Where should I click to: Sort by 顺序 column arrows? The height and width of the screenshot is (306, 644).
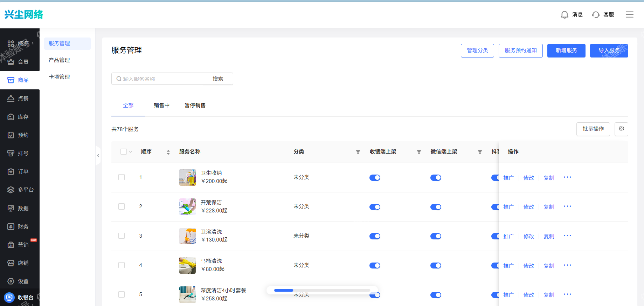(x=168, y=152)
